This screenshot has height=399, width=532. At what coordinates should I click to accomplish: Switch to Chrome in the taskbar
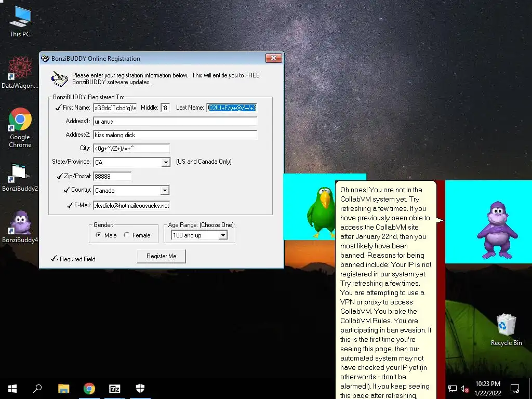(x=89, y=389)
